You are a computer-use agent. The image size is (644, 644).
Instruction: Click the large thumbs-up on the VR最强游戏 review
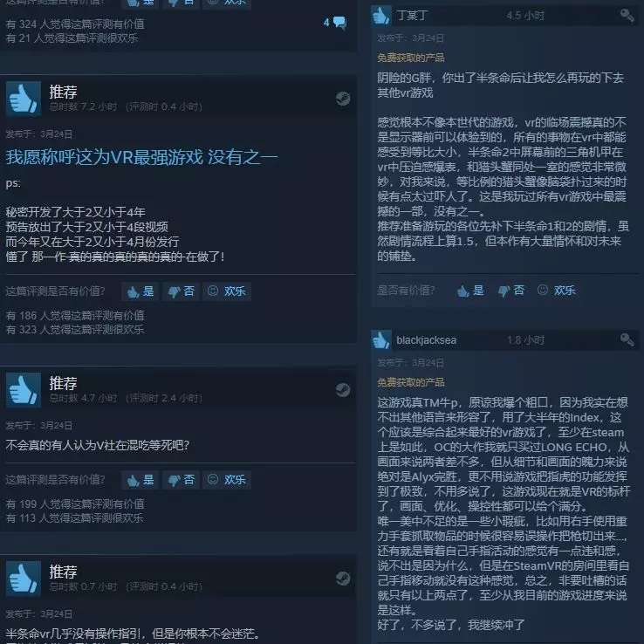click(24, 99)
